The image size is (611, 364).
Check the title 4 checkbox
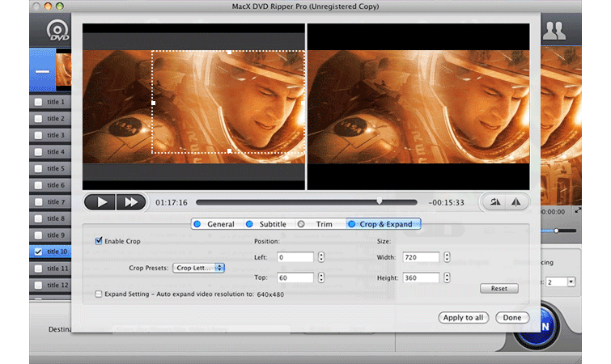tap(38, 152)
